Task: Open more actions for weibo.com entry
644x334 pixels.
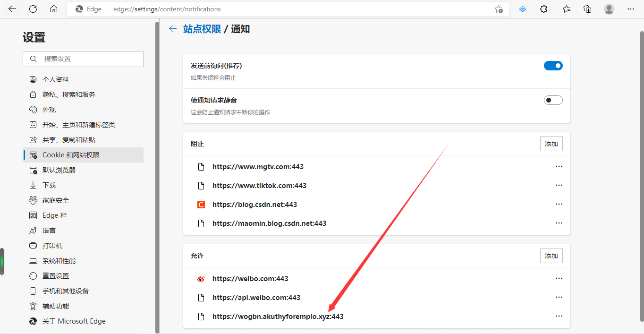Action: pos(559,278)
